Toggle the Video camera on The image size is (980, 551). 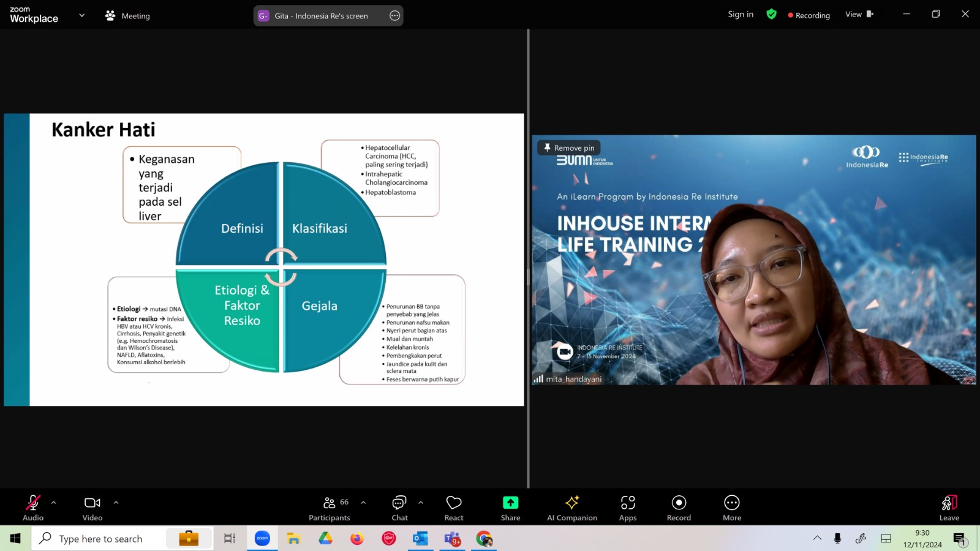click(x=92, y=508)
